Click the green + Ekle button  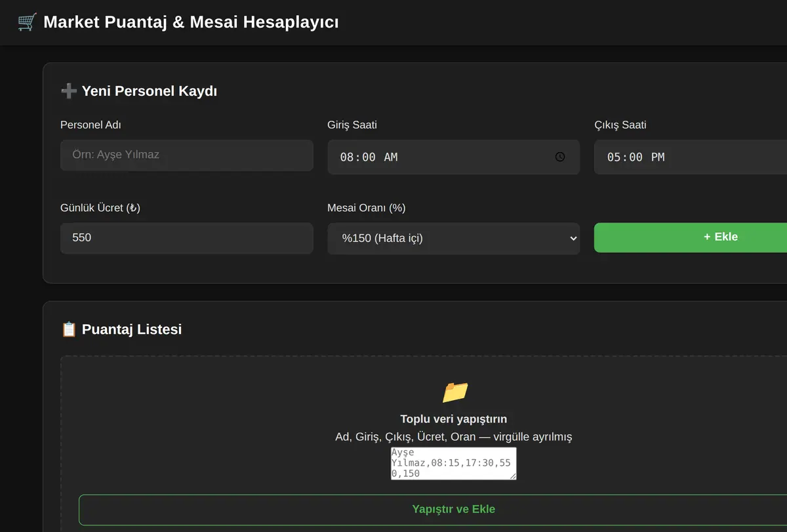pyautogui.click(x=691, y=237)
